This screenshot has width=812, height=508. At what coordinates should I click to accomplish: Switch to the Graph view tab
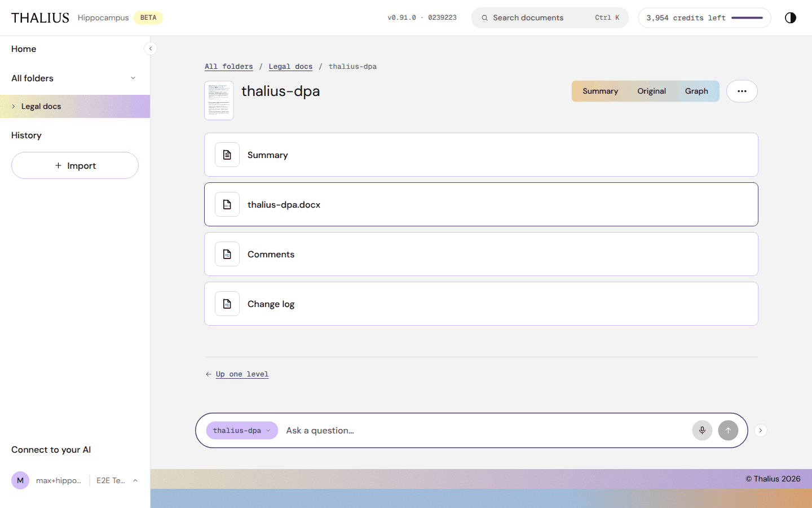[696, 91]
